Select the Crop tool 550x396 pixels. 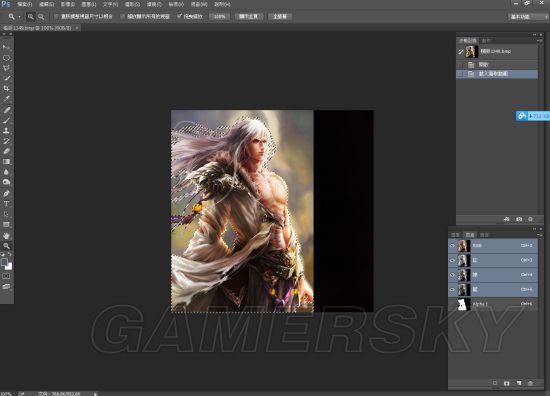pos(6,88)
